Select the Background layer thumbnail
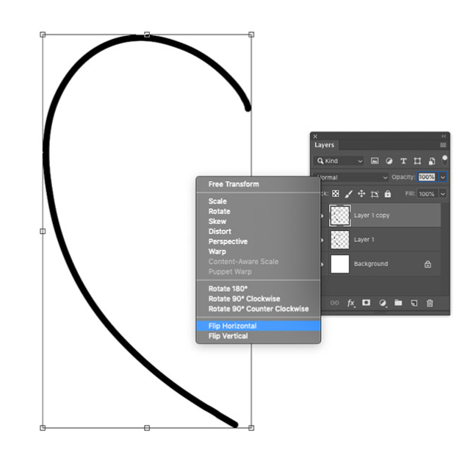This screenshot has width=476, height=458. (x=339, y=264)
